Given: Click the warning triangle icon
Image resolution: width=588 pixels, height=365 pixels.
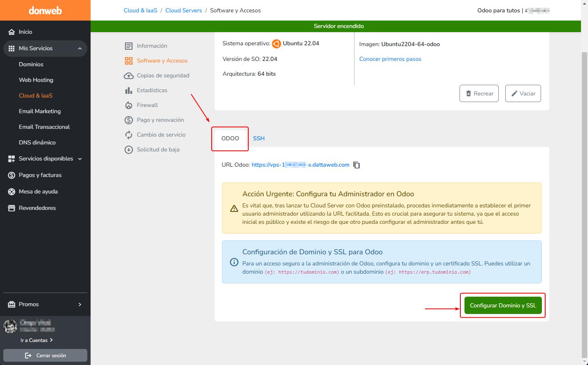Looking at the screenshot, I should [x=234, y=208].
